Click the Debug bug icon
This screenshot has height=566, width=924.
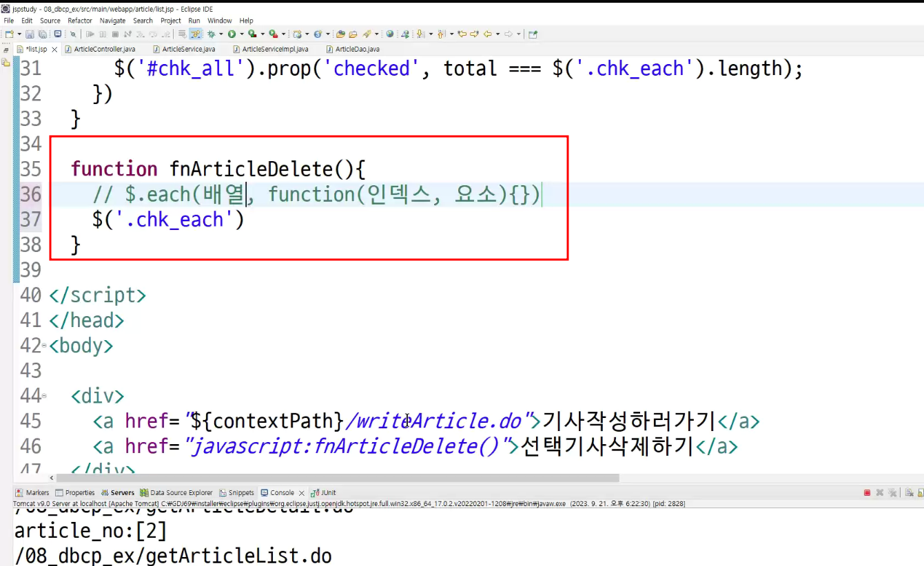tap(212, 34)
